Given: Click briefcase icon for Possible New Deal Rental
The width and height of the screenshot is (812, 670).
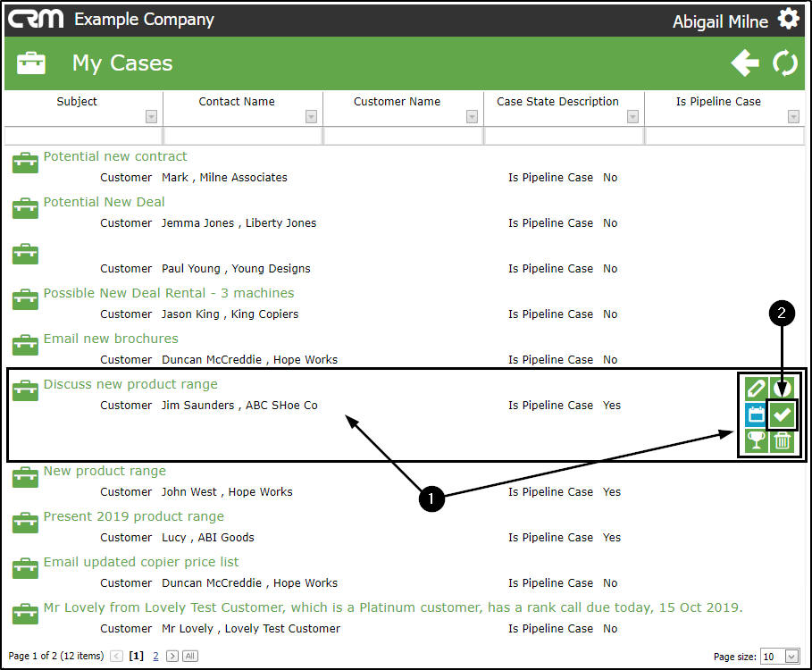Looking at the screenshot, I should coord(25,299).
